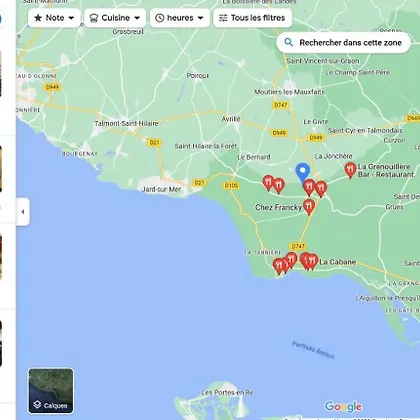Click the star icon on Note filter
420x420 pixels.
pos(38,18)
